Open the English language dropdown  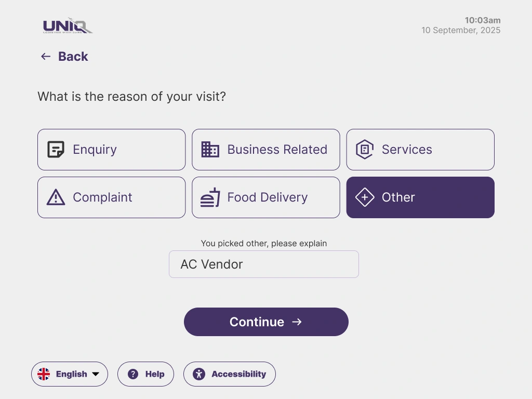[71, 374]
